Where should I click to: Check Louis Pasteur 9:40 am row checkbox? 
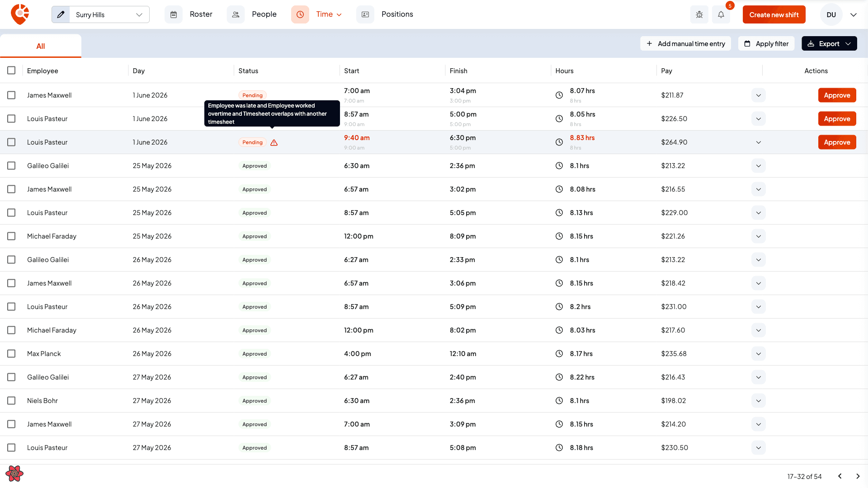(x=11, y=142)
